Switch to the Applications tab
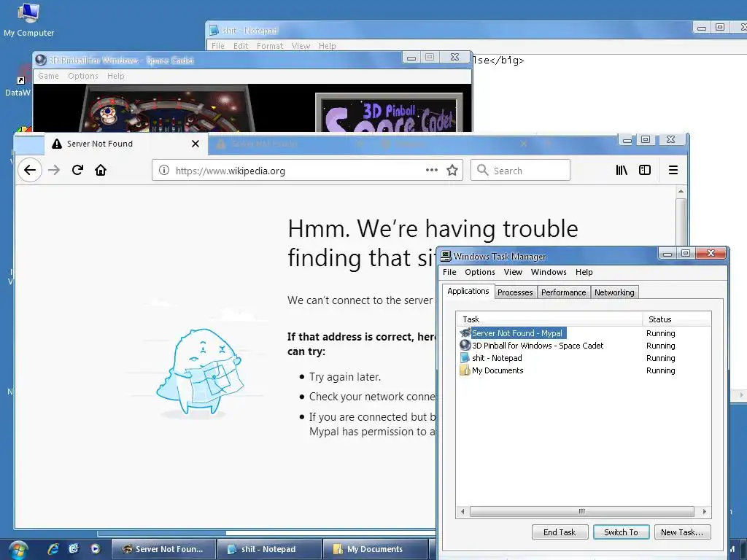 click(468, 291)
